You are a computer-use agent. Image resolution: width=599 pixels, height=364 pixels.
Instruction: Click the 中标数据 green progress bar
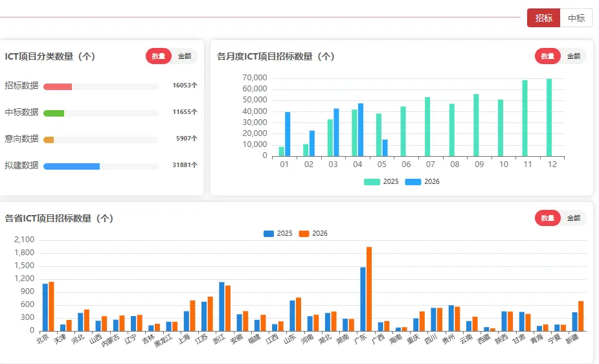click(54, 113)
